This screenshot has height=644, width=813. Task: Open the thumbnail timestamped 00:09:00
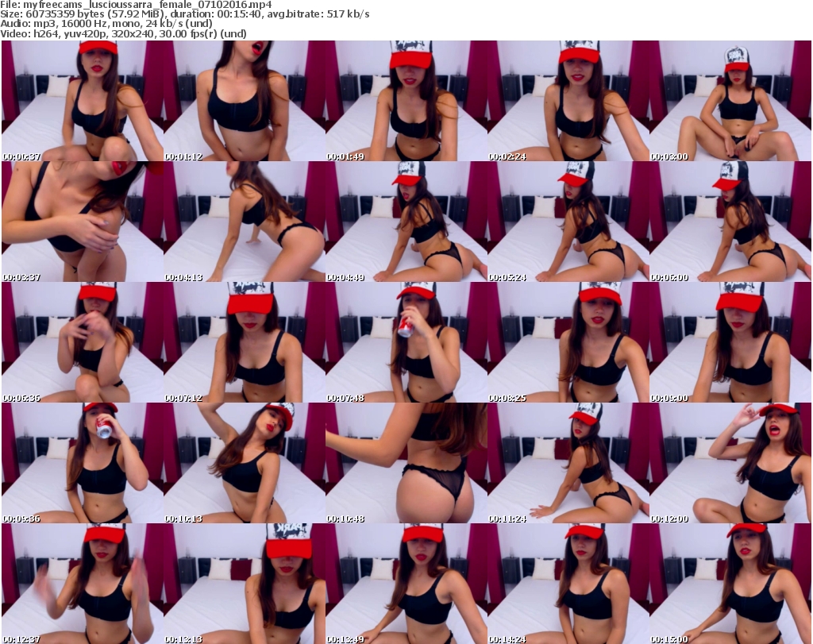click(730, 342)
